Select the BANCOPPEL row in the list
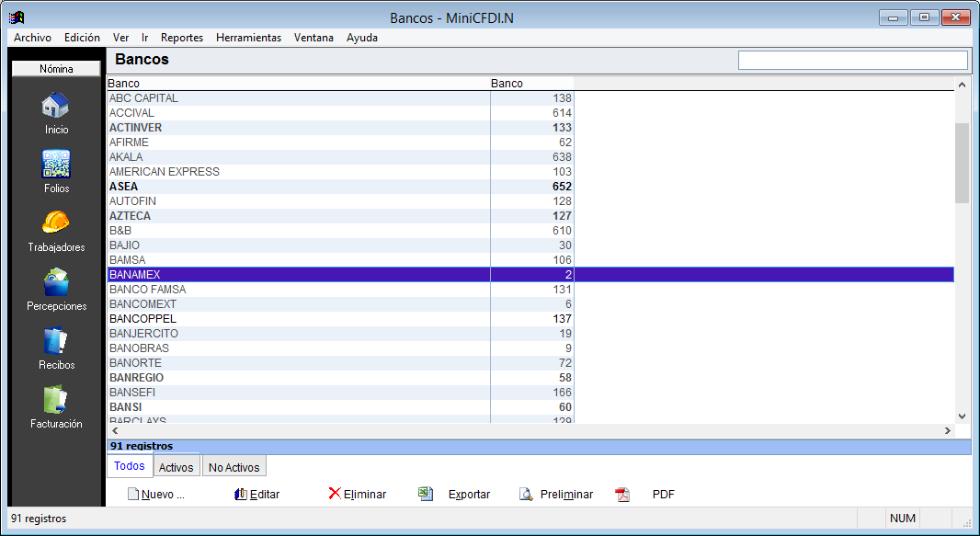This screenshot has width=980, height=536. [x=142, y=319]
